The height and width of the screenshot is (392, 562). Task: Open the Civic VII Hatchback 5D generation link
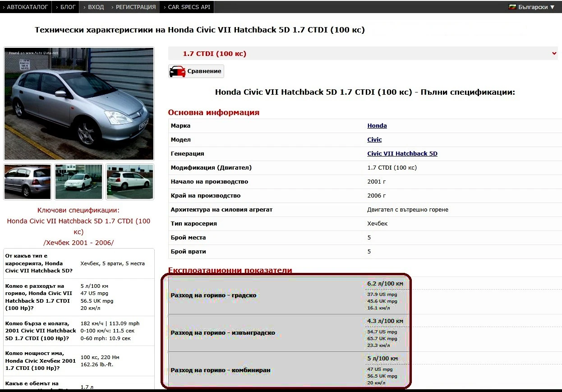pyautogui.click(x=402, y=154)
